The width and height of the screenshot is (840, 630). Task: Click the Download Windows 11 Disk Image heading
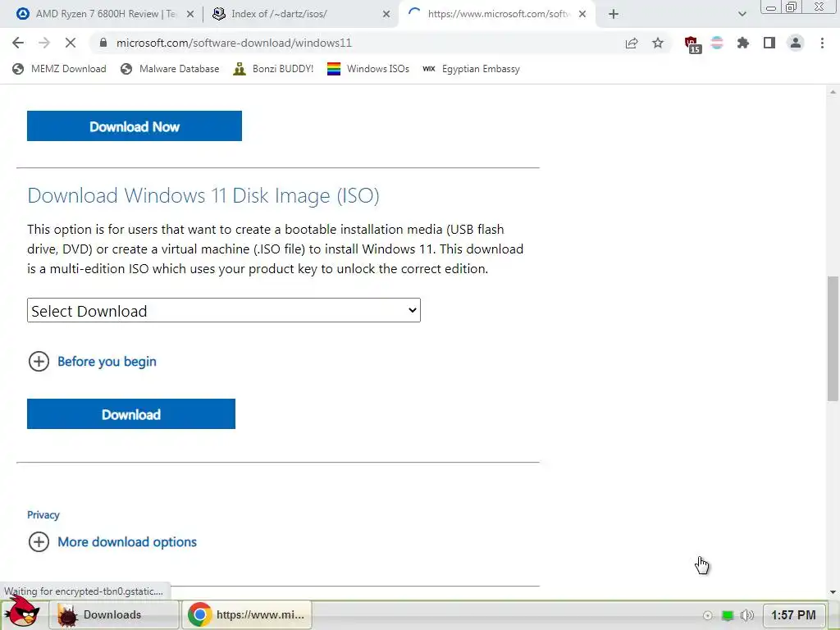(x=203, y=195)
